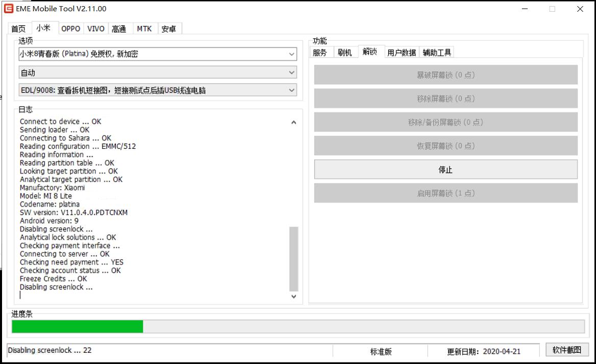The width and height of the screenshot is (596, 364).
Task: Click the log line "Freeze Credits ... OK"
Action: point(54,278)
